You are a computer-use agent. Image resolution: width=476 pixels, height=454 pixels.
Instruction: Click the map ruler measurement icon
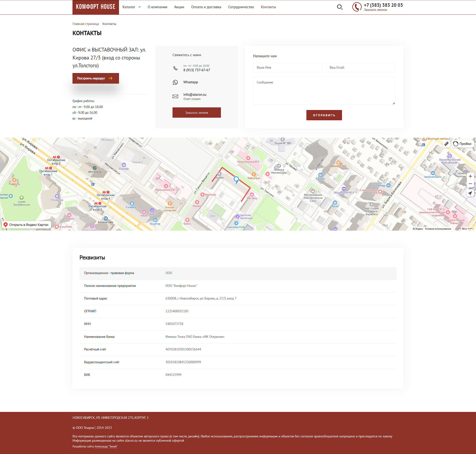point(446,143)
